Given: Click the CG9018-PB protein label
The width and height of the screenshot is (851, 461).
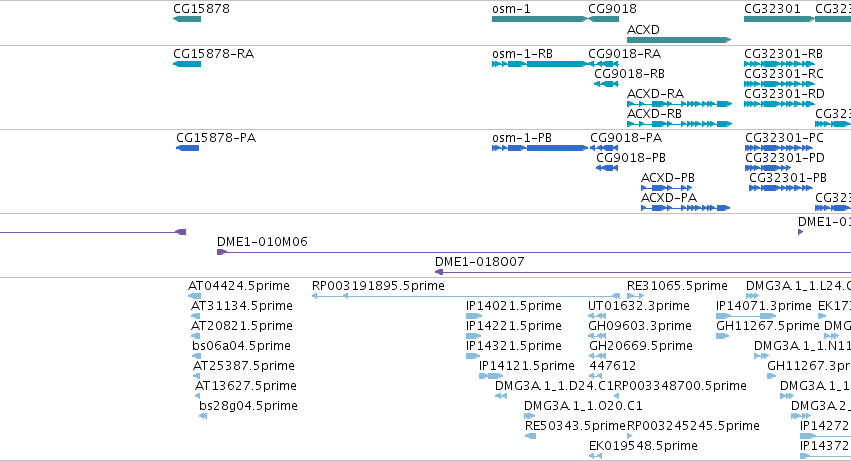Looking at the screenshot, I should tap(631, 158).
